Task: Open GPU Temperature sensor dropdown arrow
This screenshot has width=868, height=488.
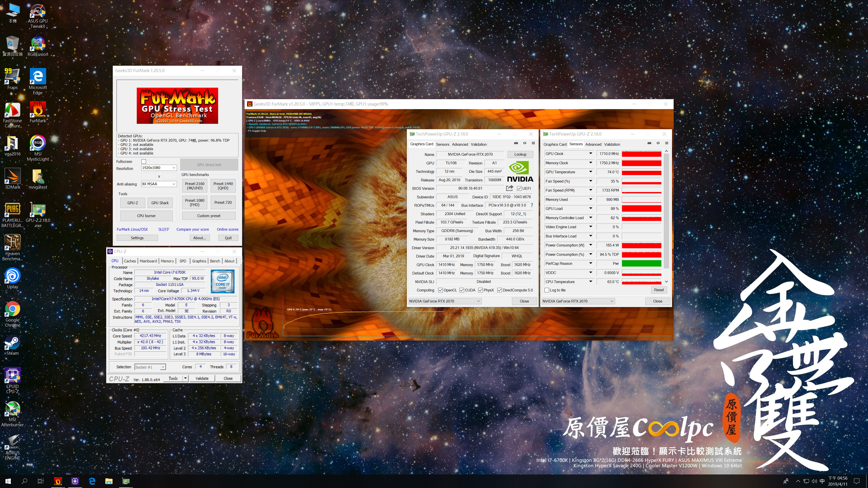Action: tap(591, 172)
